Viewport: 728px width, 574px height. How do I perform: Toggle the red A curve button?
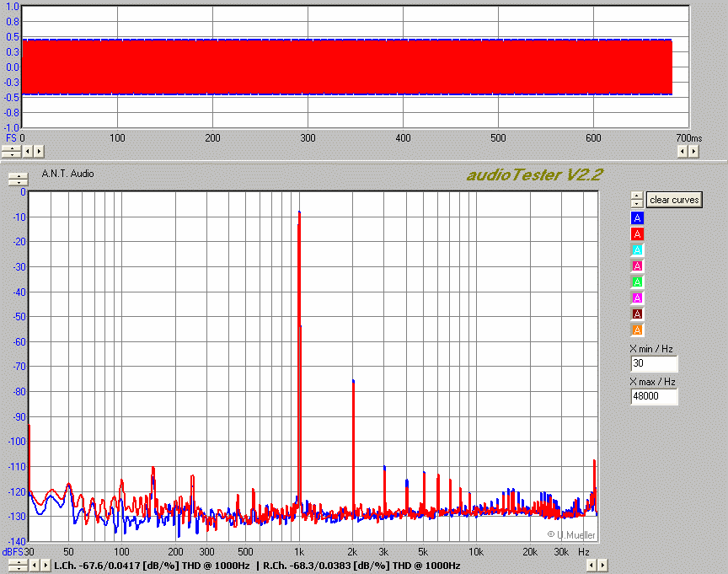click(x=637, y=233)
